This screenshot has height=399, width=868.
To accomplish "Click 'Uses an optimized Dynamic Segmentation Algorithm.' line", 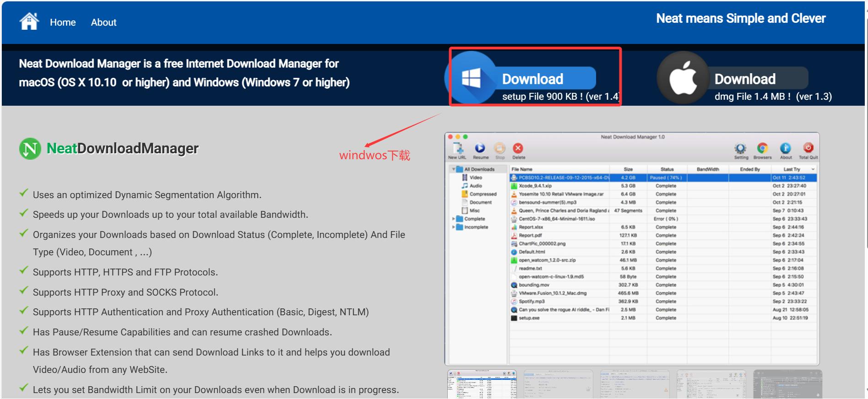I will tap(147, 195).
